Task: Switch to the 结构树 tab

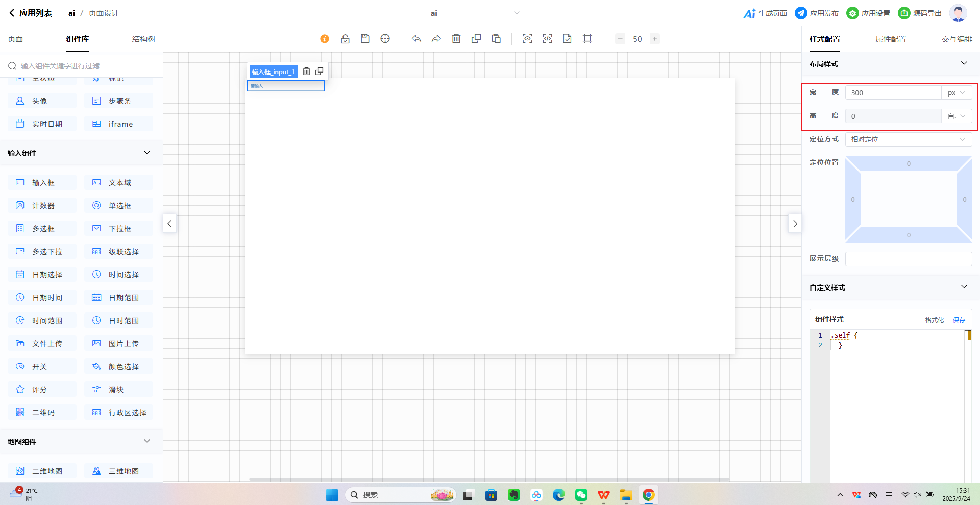Action: (x=143, y=39)
